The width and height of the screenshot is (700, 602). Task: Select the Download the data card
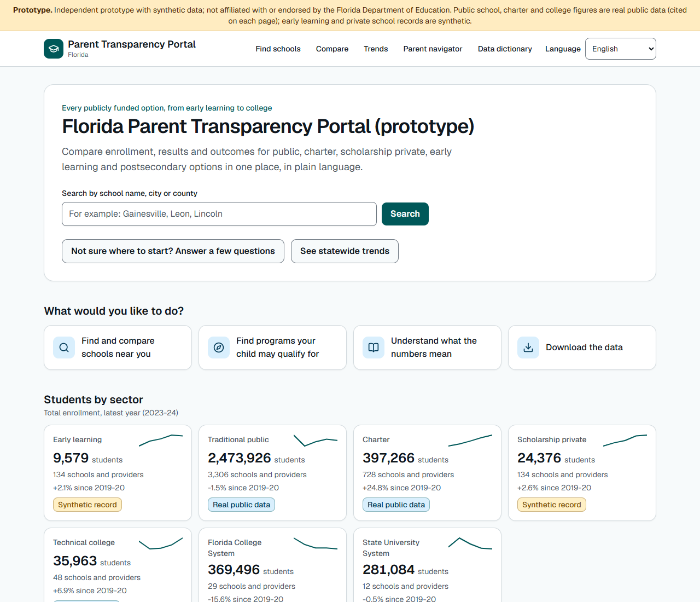582,348
